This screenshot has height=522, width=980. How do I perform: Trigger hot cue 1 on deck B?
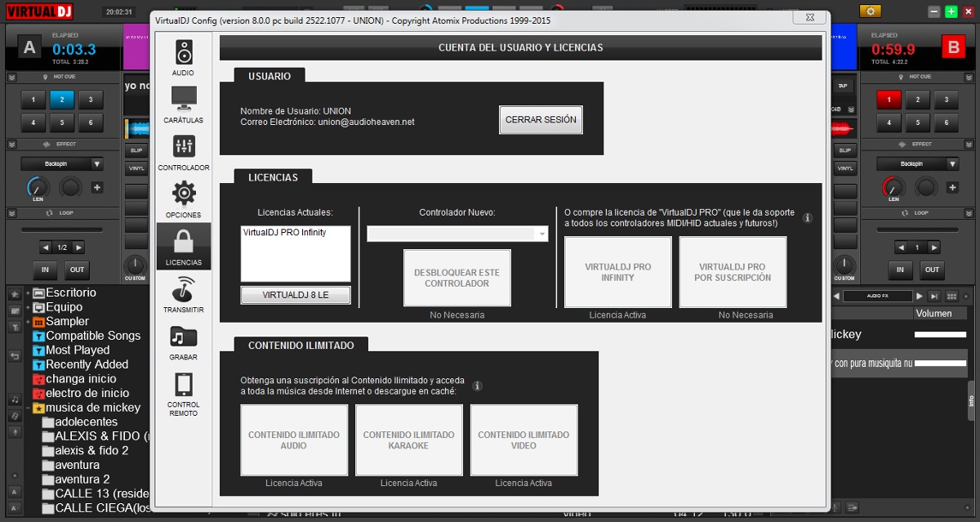click(889, 100)
